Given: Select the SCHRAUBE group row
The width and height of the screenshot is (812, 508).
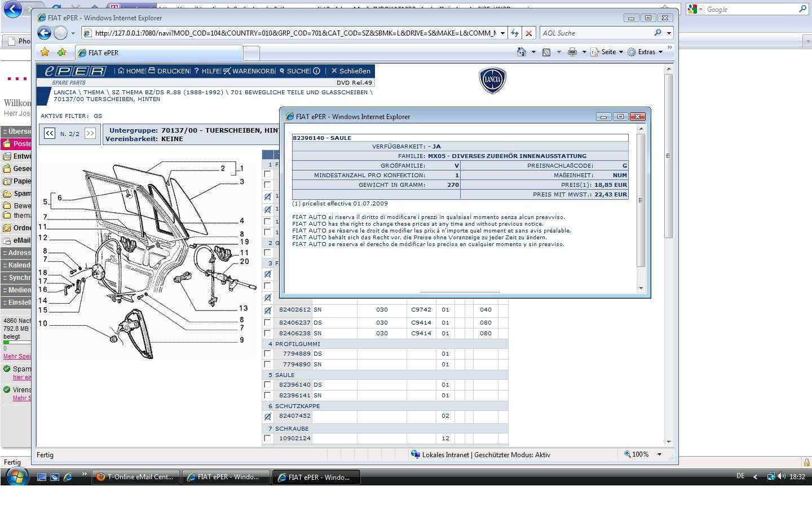Looking at the screenshot, I should (385, 428).
